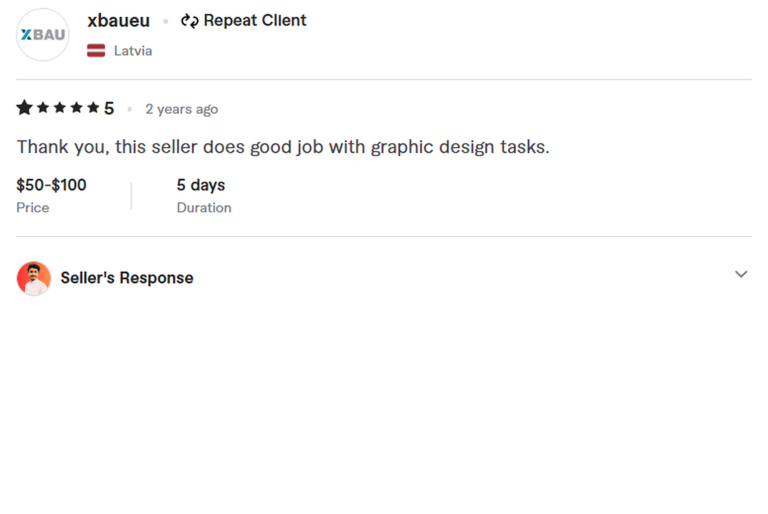Click the second rating star
Viewport: 768px width, 514px height.
click(43, 107)
